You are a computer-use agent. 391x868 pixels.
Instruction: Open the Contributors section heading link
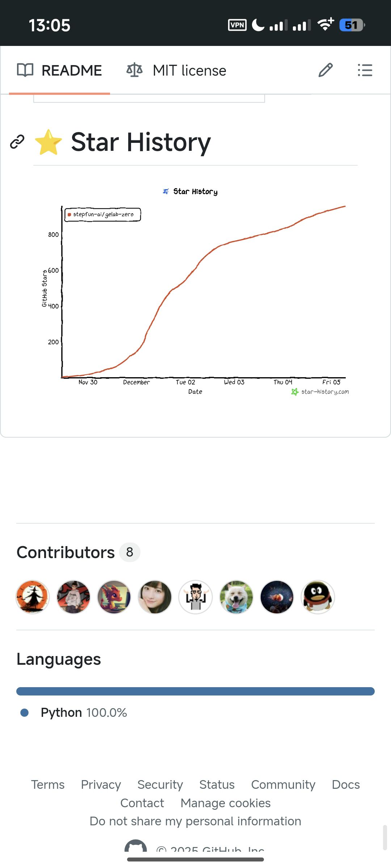(x=66, y=552)
